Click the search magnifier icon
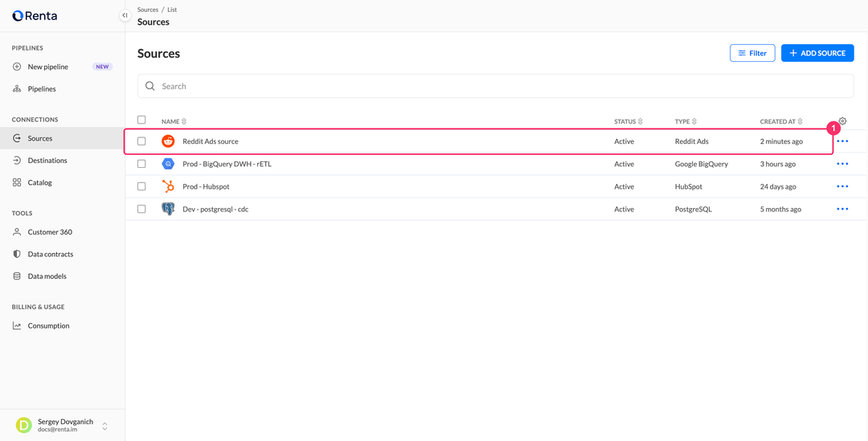The width and height of the screenshot is (868, 441). pos(149,86)
